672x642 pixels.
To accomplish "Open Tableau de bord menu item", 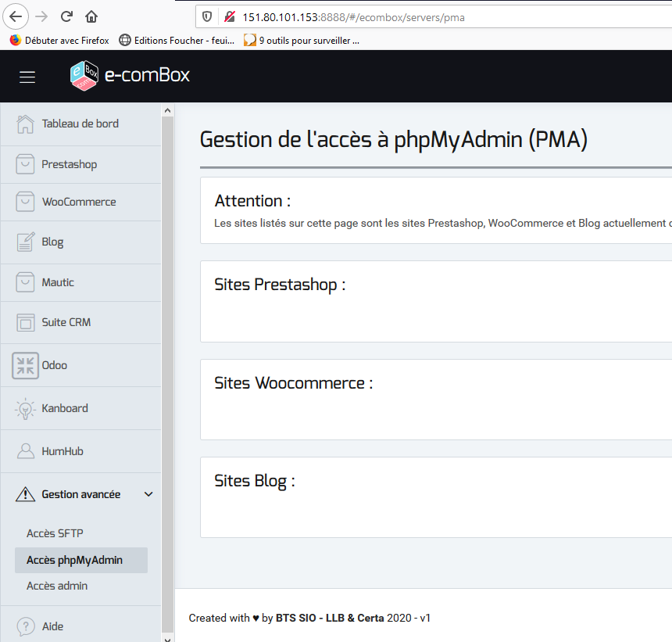I will point(80,124).
